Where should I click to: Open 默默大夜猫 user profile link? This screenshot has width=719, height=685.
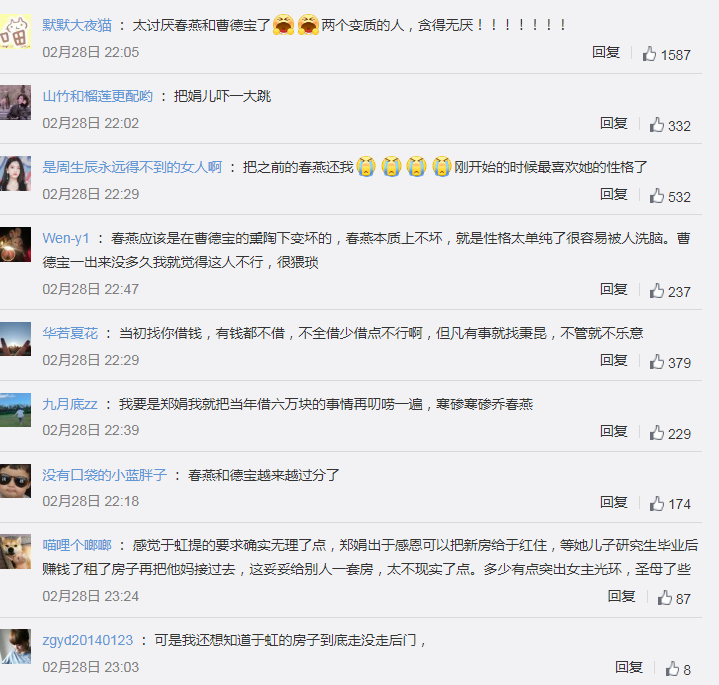pos(77,25)
